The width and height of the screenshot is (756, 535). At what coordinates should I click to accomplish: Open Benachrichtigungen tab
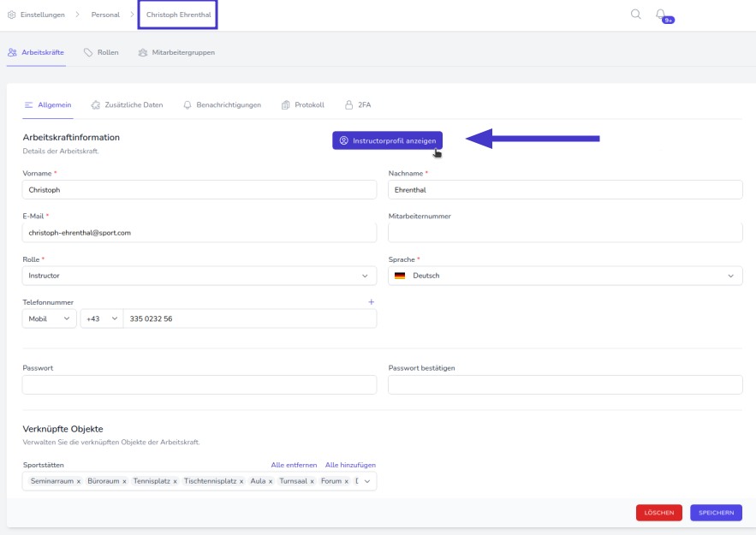click(222, 105)
